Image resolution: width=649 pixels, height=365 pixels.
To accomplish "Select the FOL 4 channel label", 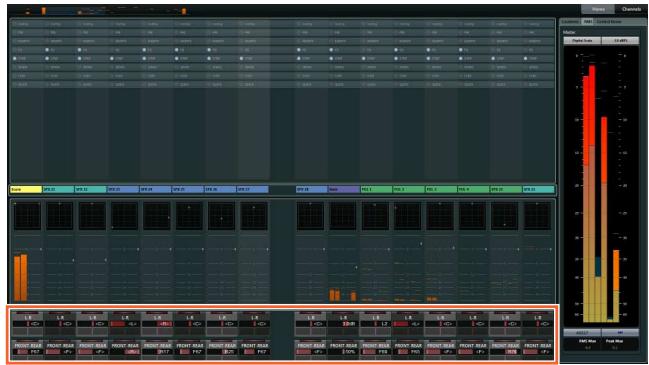I will pos(473,190).
